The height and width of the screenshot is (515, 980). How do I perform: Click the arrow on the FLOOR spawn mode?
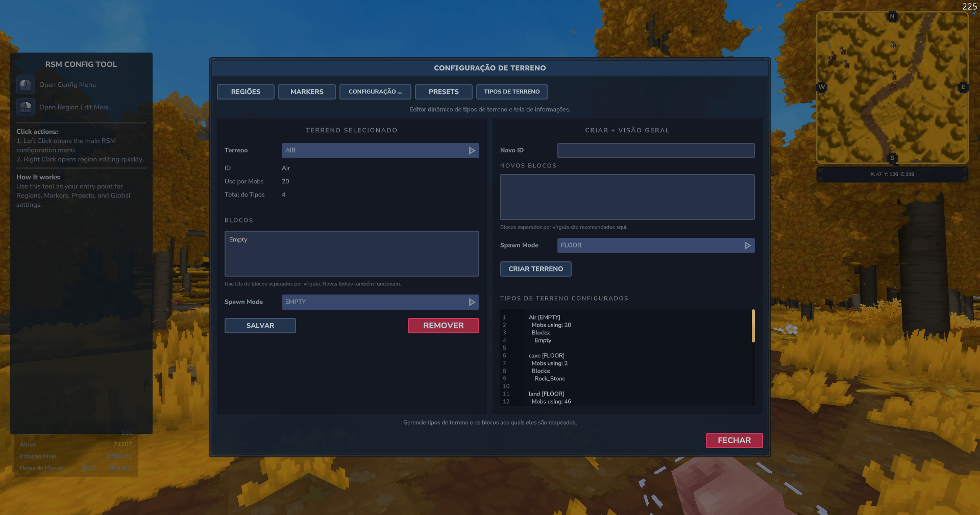748,246
